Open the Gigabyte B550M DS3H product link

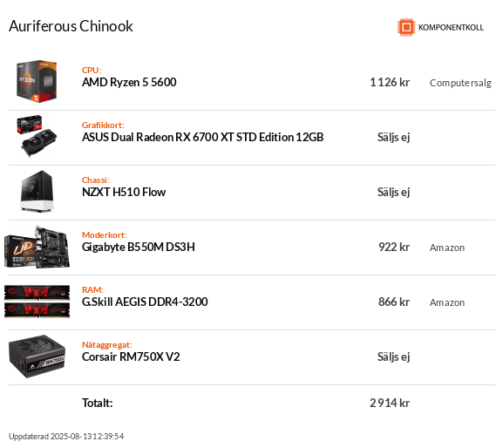[x=139, y=247]
